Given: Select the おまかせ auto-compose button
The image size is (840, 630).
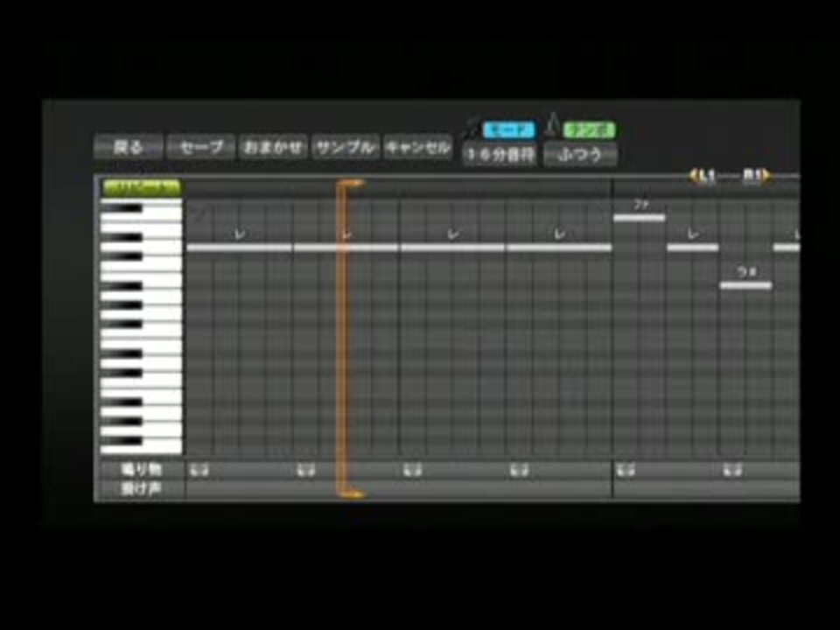Looking at the screenshot, I should click(x=273, y=147).
